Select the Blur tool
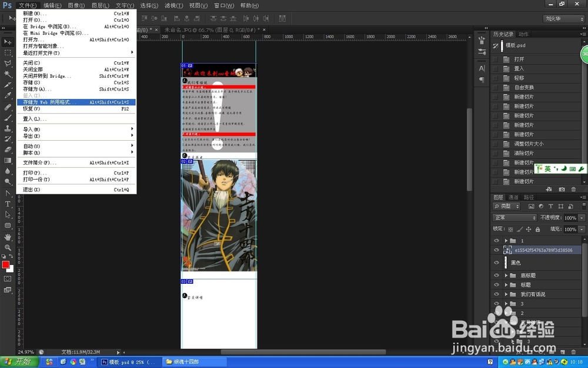 pyautogui.click(x=8, y=171)
